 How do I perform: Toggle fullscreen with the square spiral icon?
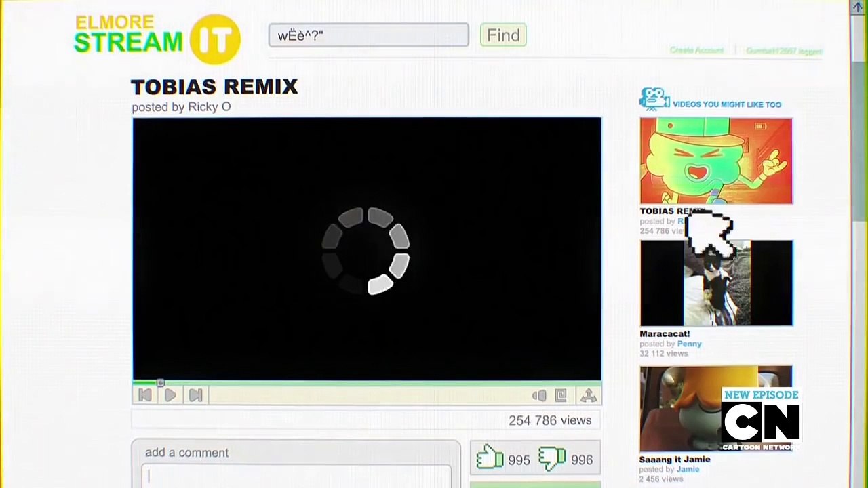click(x=561, y=395)
